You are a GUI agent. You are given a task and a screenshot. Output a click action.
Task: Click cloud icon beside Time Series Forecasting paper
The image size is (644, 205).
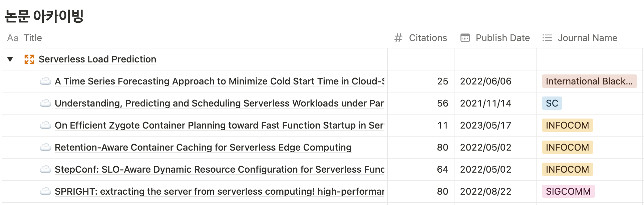click(45, 81)
